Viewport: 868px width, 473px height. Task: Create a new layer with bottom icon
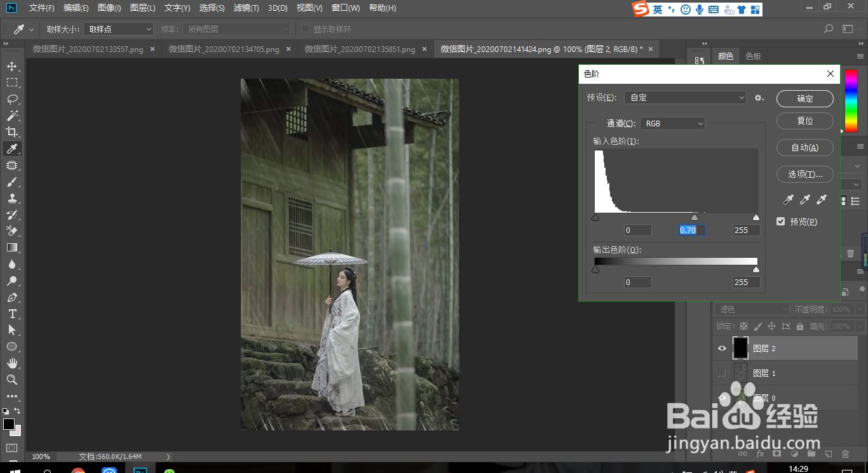(828, 454)
